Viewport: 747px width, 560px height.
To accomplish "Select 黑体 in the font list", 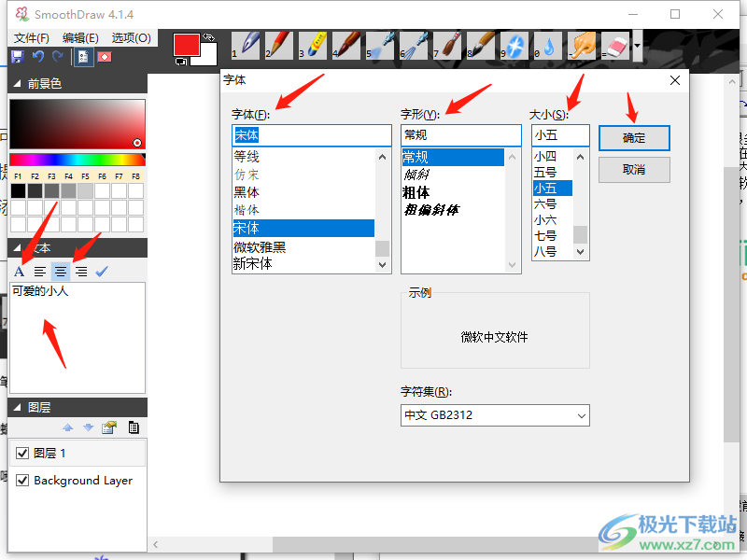I will [x=247, y=192].
